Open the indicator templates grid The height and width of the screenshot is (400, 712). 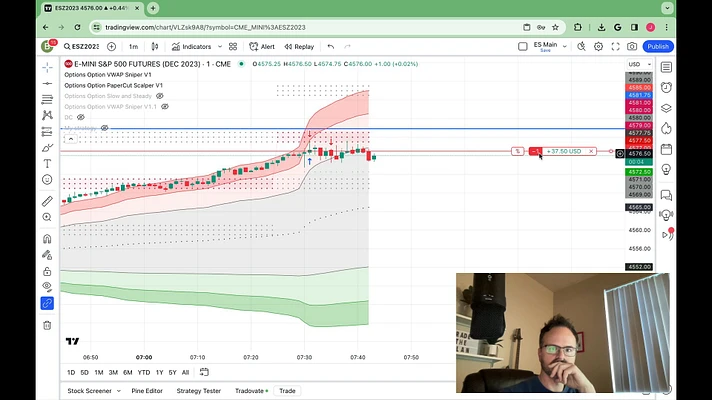click(x=233, y=47)
